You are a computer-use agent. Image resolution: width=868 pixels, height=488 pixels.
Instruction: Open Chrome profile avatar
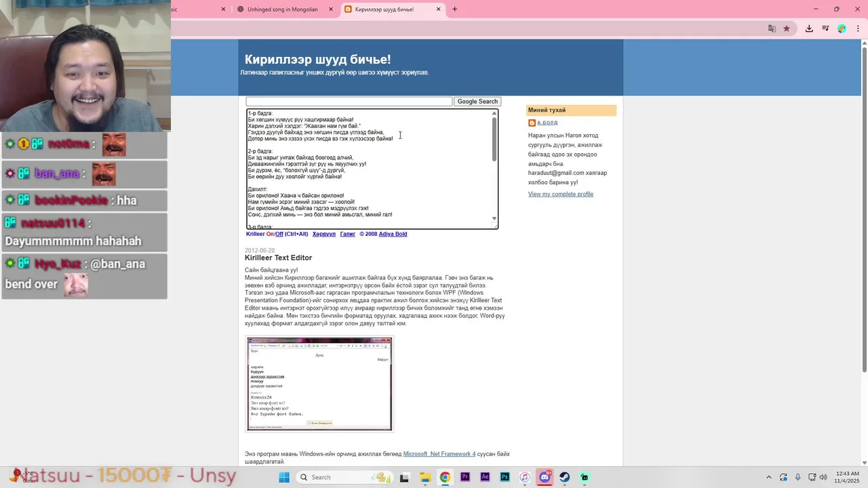point(842,28)
